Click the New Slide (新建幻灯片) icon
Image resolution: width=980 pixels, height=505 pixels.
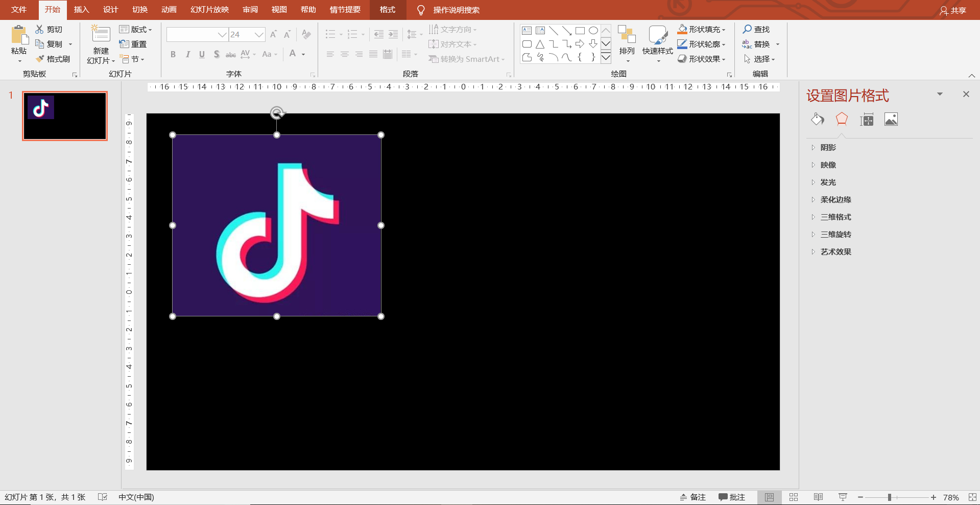point(101,34)
